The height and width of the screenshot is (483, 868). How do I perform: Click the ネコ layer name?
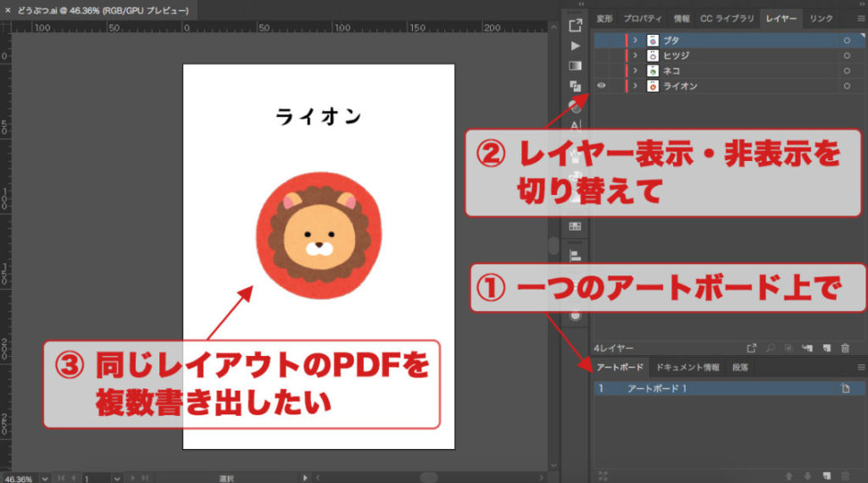pos(671,70)
